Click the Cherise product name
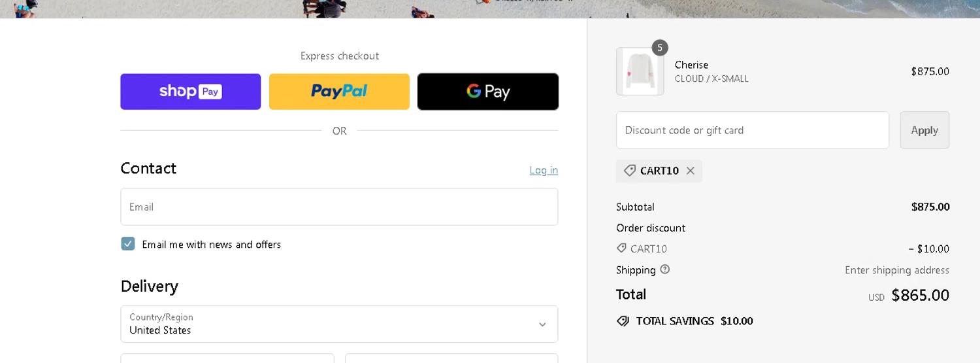Viewport: 980px width, 363px height. tap(691, 65)
